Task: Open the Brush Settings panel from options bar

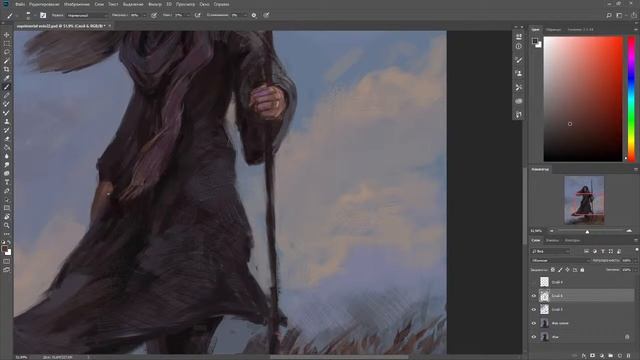Action: pos(43,15)
